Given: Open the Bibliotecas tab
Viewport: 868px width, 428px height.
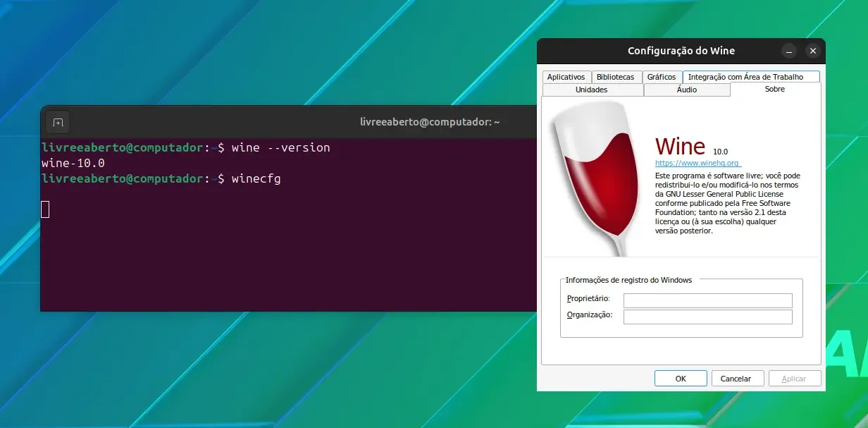Looking at the screenshot, I should coord(615,77).
